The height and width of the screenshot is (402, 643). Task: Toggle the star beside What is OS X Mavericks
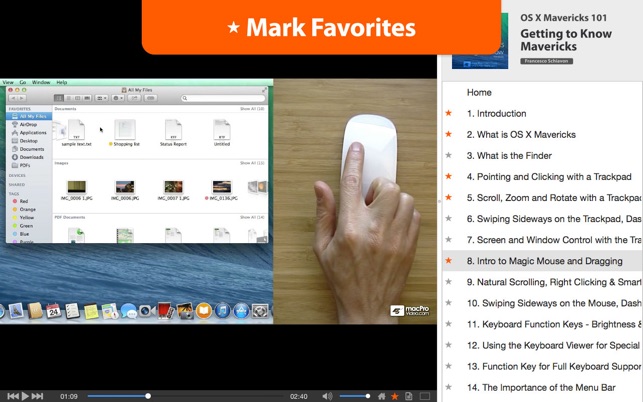(449, 134)
